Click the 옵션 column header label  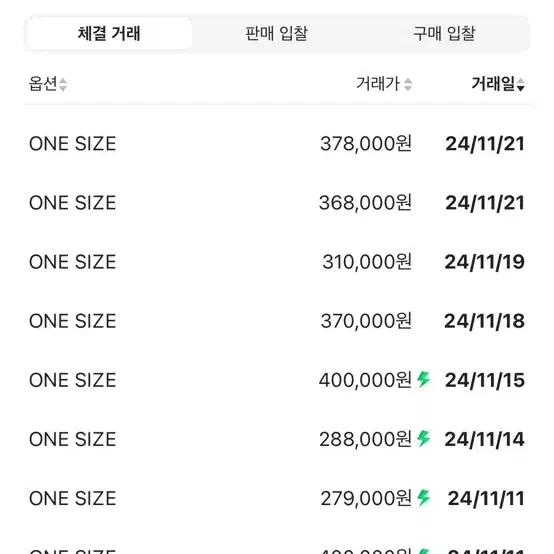43,84
